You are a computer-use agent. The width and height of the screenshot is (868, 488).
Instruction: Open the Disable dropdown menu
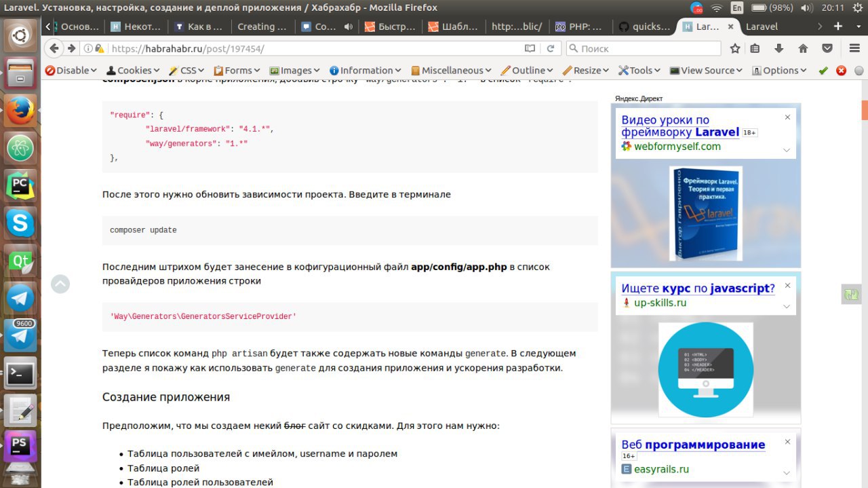72,71
